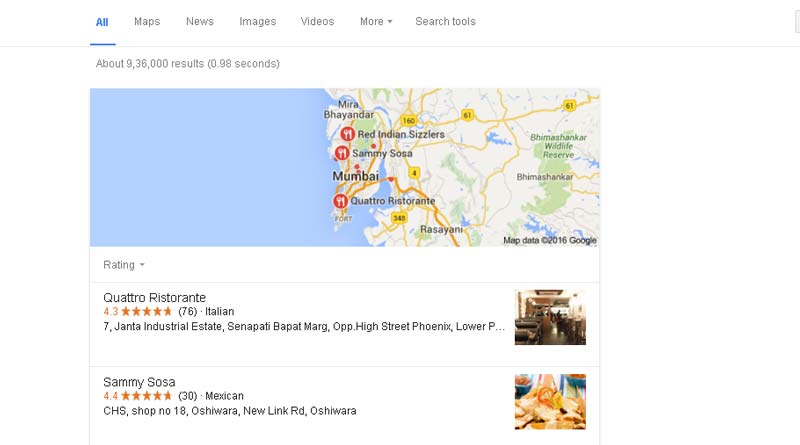Open the Quattro Ristorante listing title
Viewport: 800px width, 445px height.
[x=155, y=298]
